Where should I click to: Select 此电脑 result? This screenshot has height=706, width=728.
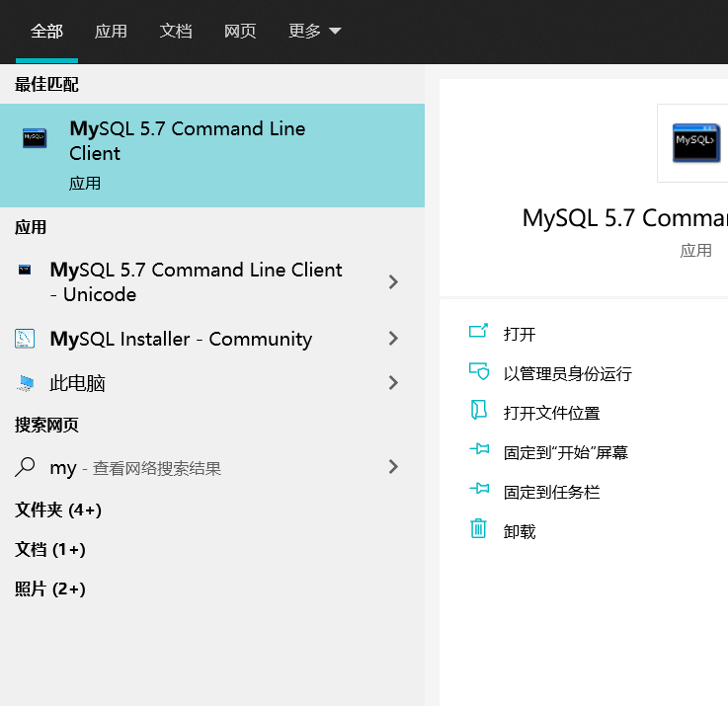tap(77, 383)
